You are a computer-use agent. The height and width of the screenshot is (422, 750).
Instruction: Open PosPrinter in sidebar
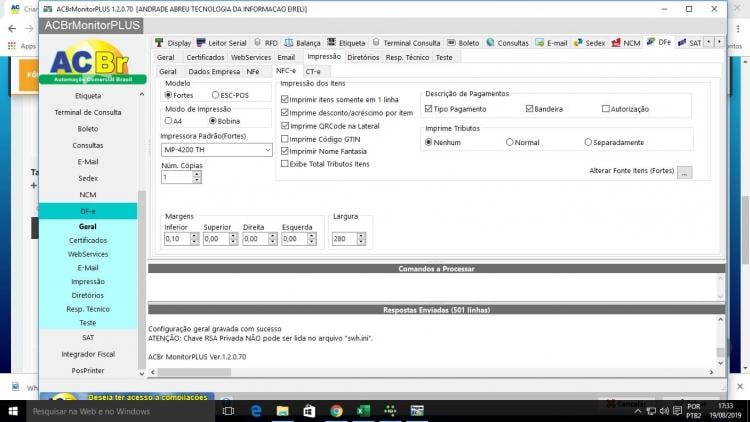click(x=88, y=370)
